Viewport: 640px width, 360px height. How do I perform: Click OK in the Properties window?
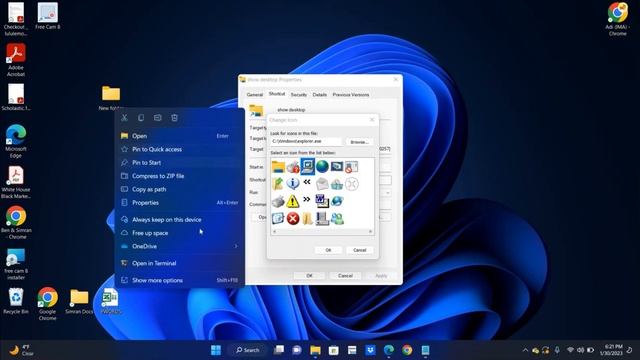coord(309,276)
